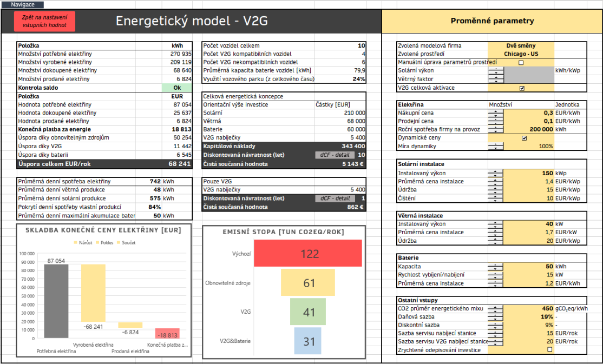Select the solar Instalovaný výkon value 150
The image size is (603, 364).
click(548, 174)
